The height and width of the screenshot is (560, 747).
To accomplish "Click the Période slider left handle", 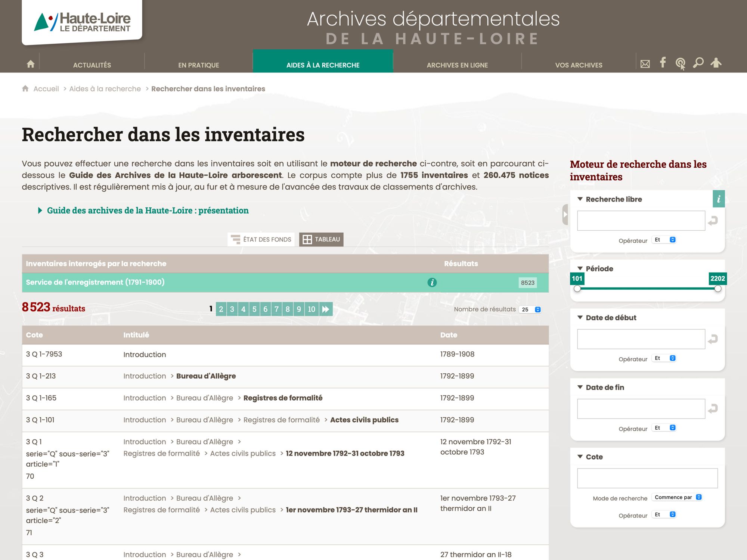I will tap(577, 289).
